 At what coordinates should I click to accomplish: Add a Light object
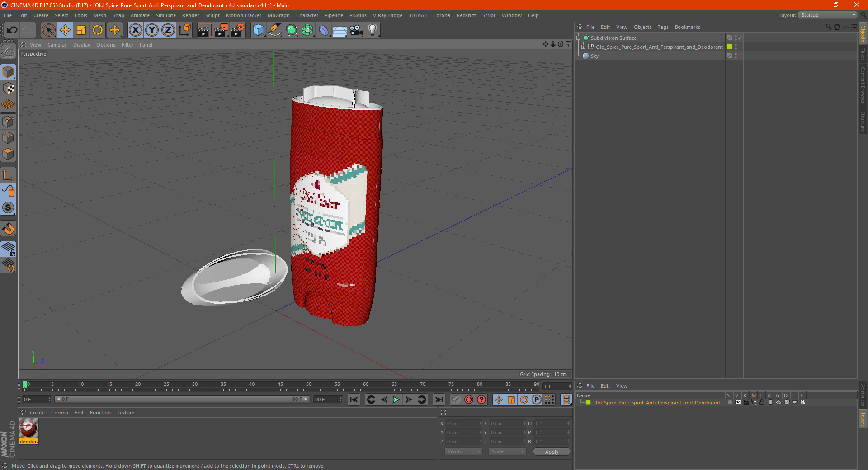point(373,30)
